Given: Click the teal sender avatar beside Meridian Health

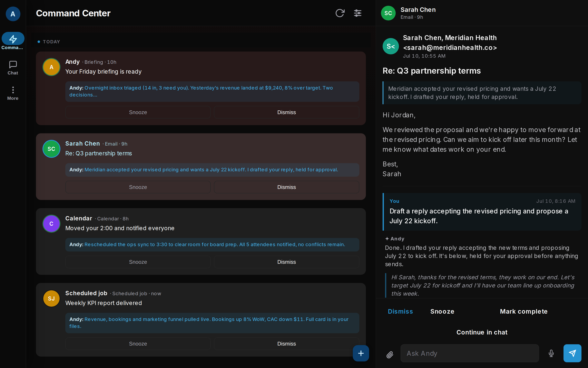Looking at the screenshot, I should pyautogui.click(x=390, y=46).
